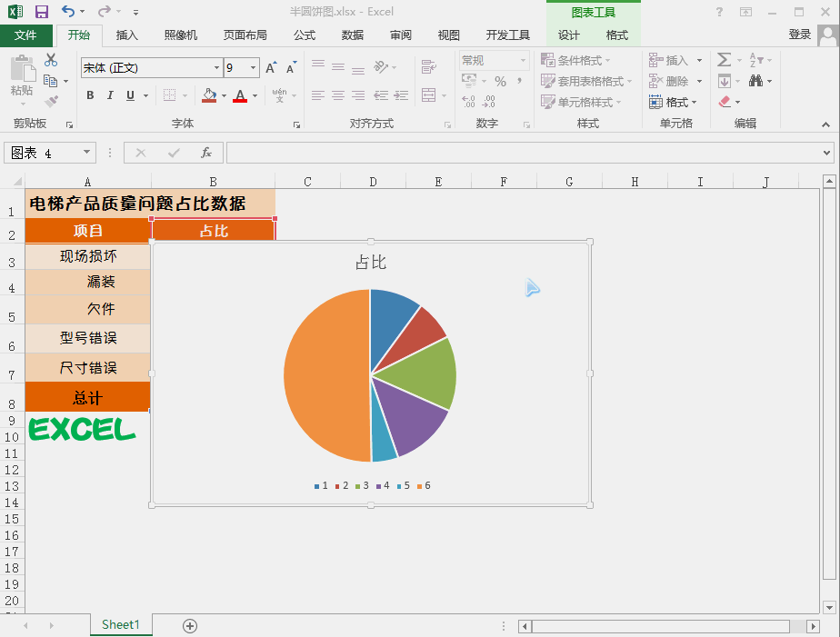Viewport: 840px width, 637px height.
Task: Open 单元格样式 cell styles dropdown
Action: (x=581, y=102)
